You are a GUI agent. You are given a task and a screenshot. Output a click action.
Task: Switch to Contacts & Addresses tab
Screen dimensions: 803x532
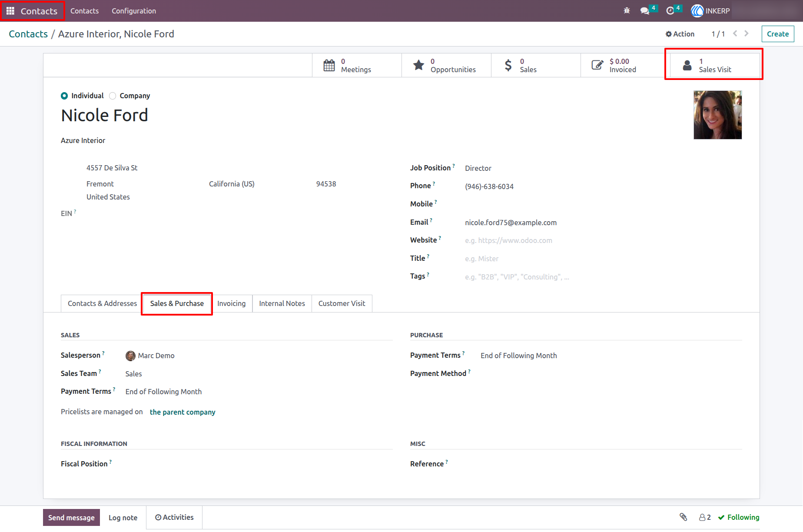(x=102, y=303)
